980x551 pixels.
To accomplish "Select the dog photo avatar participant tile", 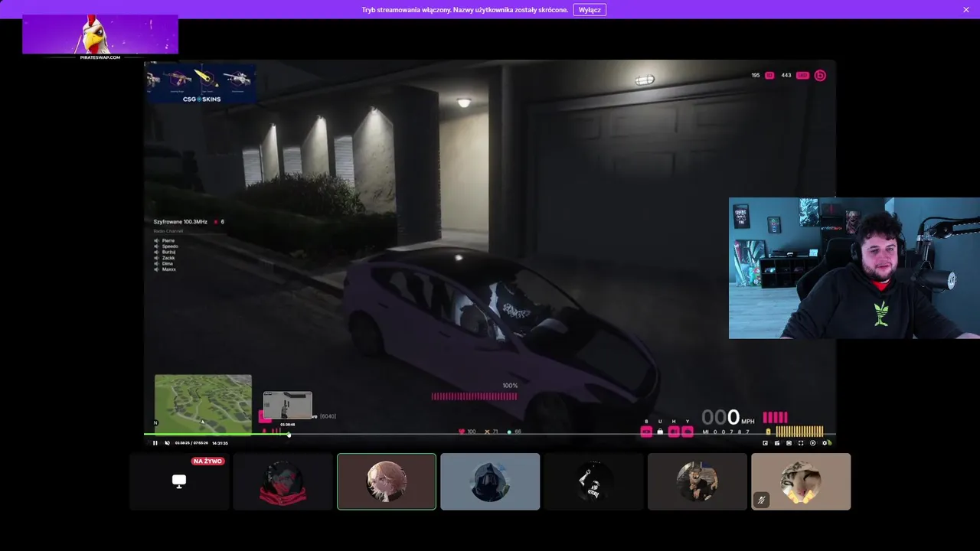I will [x=697, y=481].
